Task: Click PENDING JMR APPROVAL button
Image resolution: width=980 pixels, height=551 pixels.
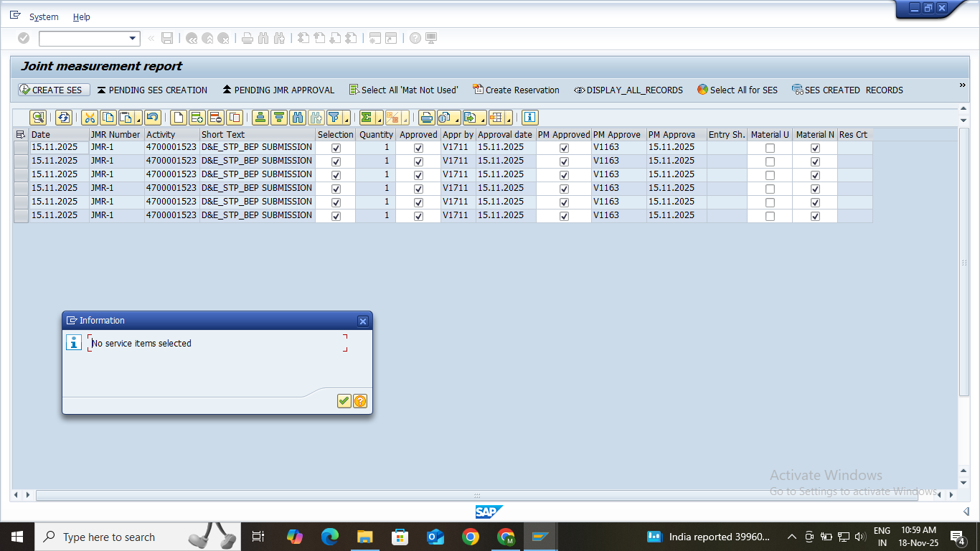Action: (x=278, y=90)
